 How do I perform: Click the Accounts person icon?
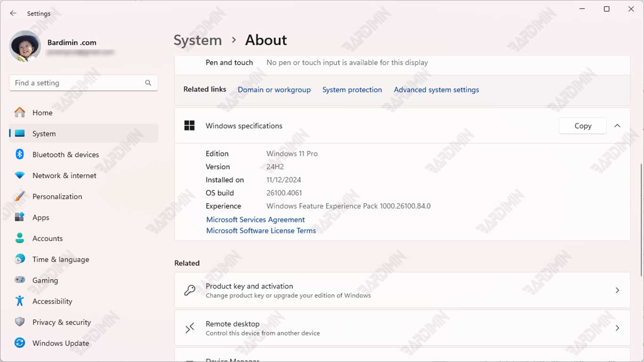(x=19, y=238)
